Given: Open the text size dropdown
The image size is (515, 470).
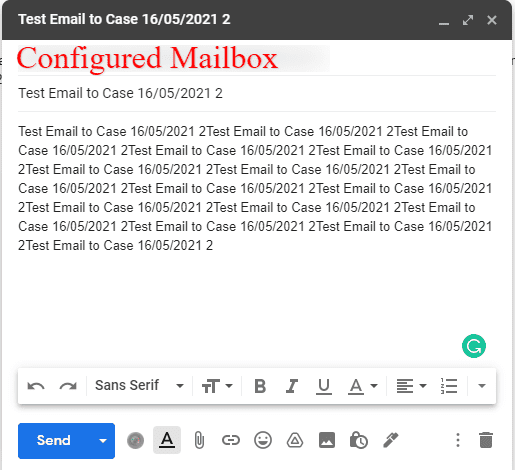Looking at the screenshot, I should point(217,386).
